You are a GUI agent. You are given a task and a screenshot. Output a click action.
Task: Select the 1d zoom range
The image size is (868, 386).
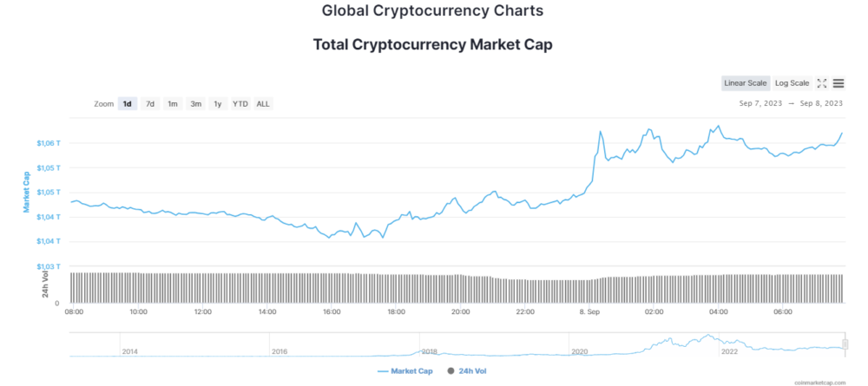click(128, 104)
